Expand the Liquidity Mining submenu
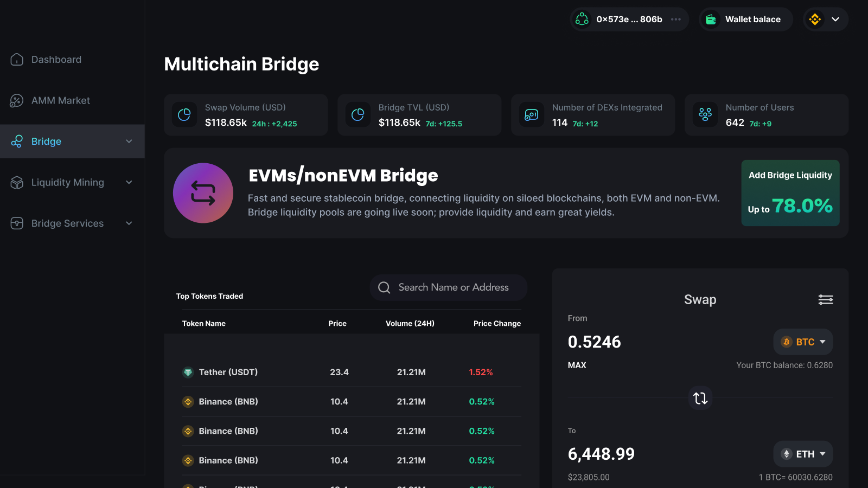Viewport: 868px width, 488px height. [x=129, y=183]
